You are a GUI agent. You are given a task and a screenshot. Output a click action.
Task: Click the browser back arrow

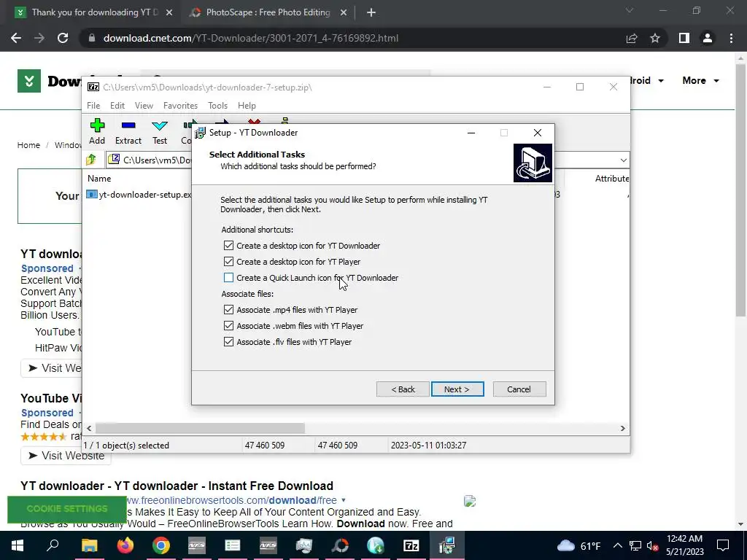(x=16, y=38)
